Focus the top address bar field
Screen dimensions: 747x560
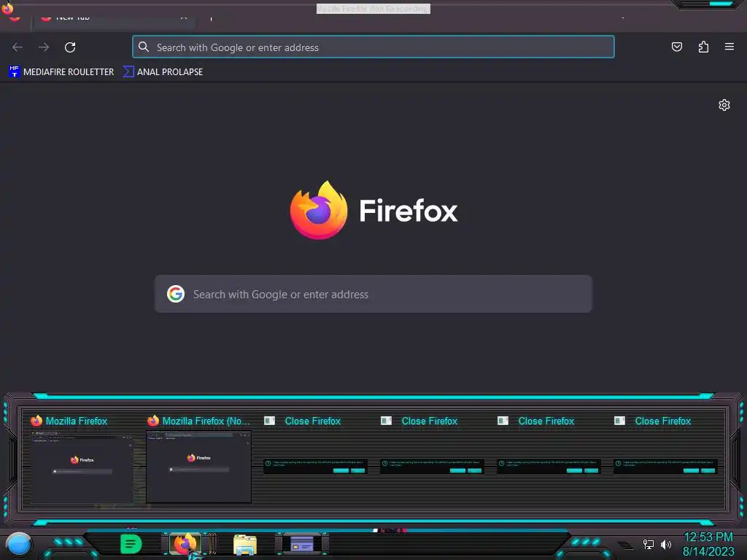point(373,47)
